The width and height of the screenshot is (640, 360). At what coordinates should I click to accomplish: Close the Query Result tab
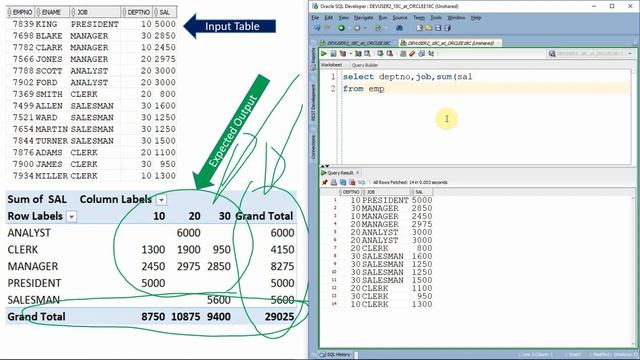(358, 173)
